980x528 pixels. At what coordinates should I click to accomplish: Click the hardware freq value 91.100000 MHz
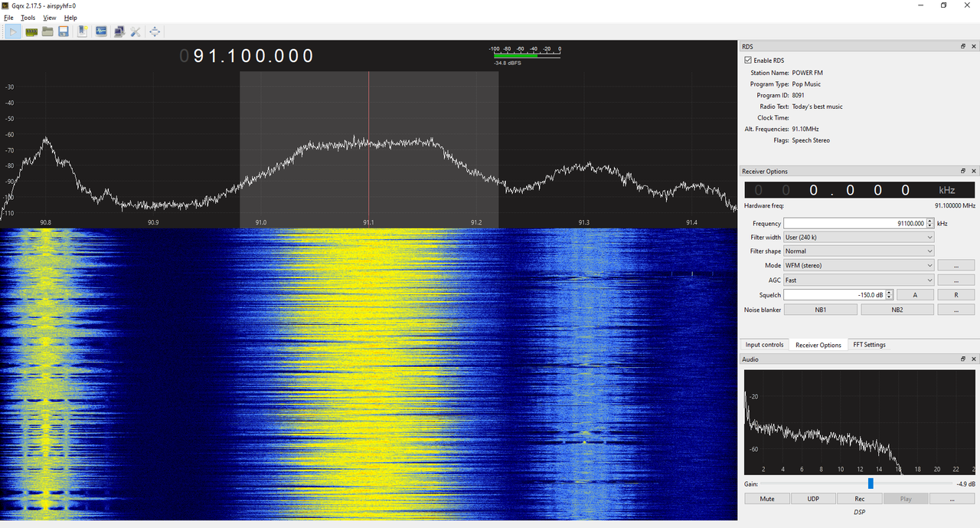(x=955, y=206)
